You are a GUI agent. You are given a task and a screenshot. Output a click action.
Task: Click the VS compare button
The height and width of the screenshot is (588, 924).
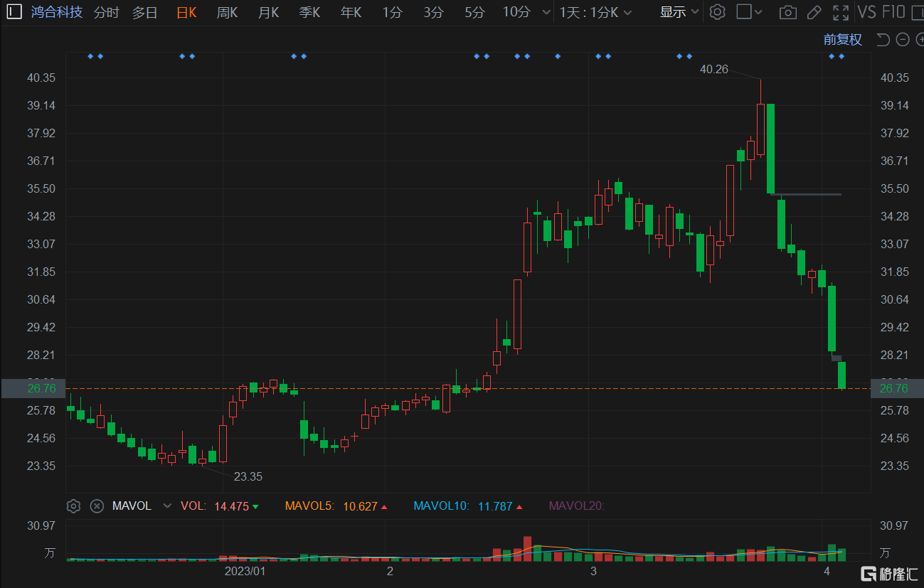point(866,12)
